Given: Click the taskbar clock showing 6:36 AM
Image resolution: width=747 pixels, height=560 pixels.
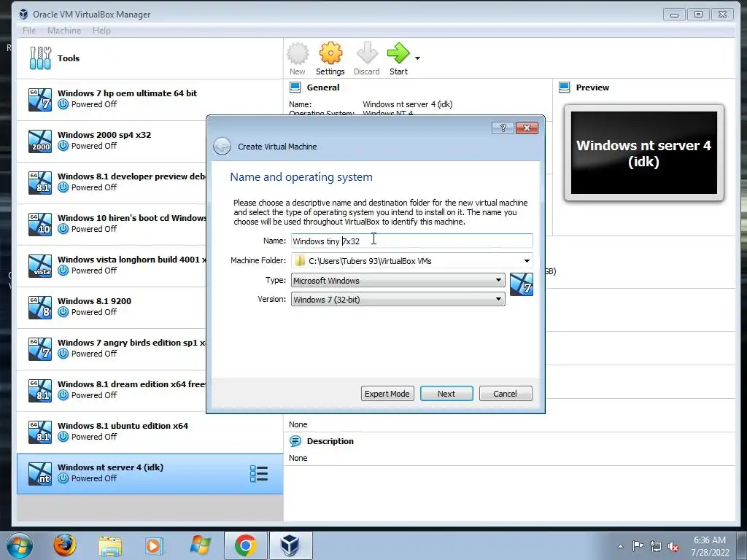Looking at the screenshot, I should (x=710, y=546).
